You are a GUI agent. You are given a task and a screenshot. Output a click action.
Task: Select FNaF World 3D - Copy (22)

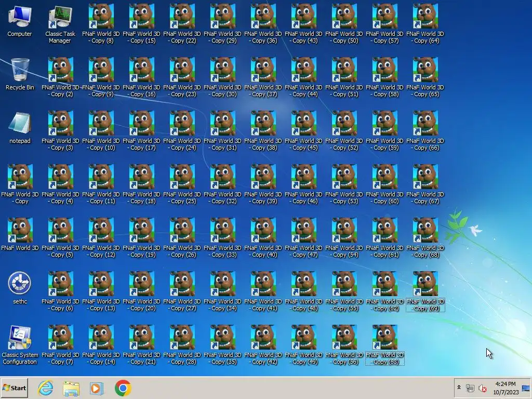click(182, 23)
